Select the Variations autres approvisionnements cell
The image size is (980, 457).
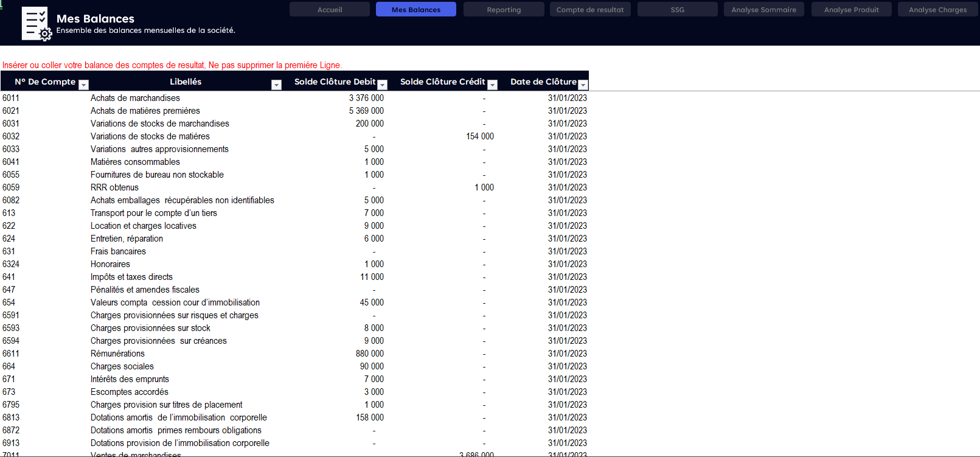(x=159, y=149)
